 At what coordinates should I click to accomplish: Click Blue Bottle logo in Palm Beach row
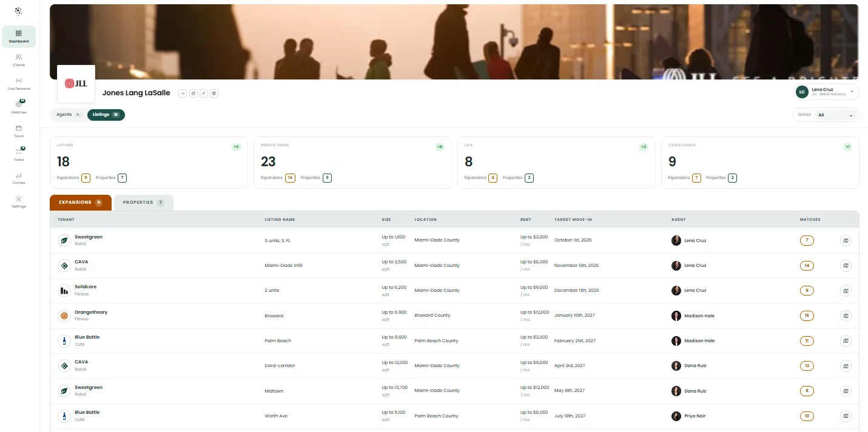(64, 340)
